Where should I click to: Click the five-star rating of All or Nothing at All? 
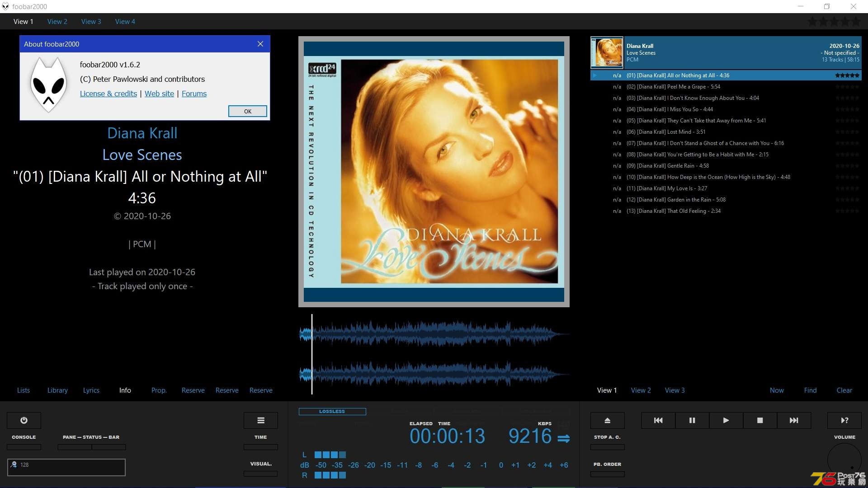847,75
